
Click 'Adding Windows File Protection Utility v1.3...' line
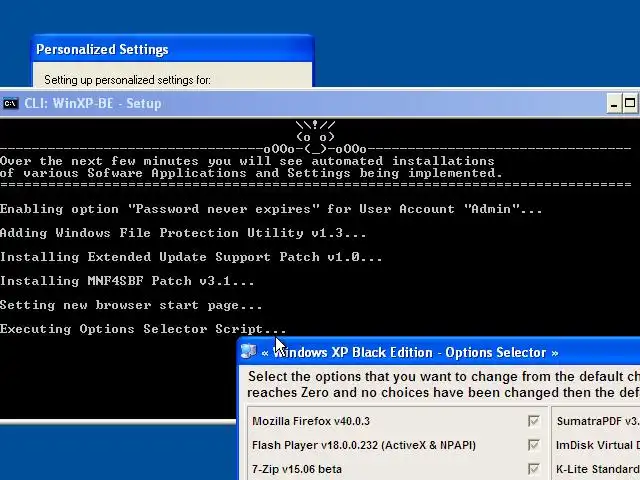pos(183,233)
